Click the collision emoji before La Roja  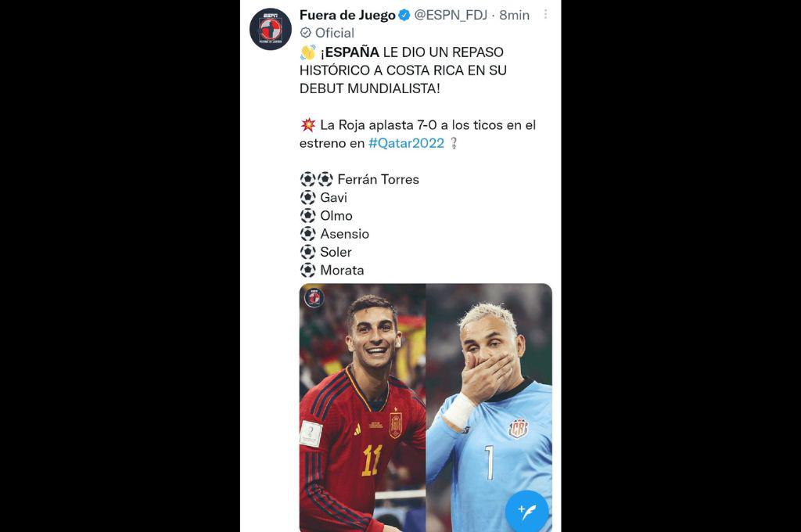[x=308, y=124]
